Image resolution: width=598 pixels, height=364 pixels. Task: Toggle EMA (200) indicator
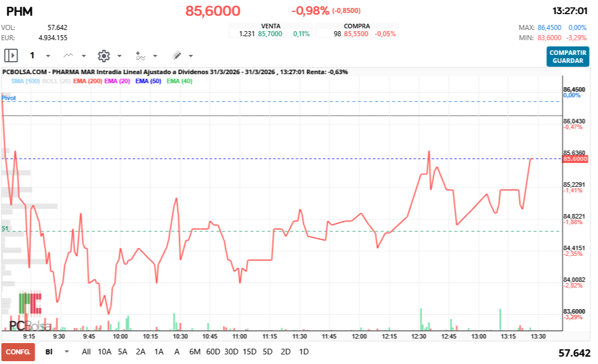coord(87,81)
